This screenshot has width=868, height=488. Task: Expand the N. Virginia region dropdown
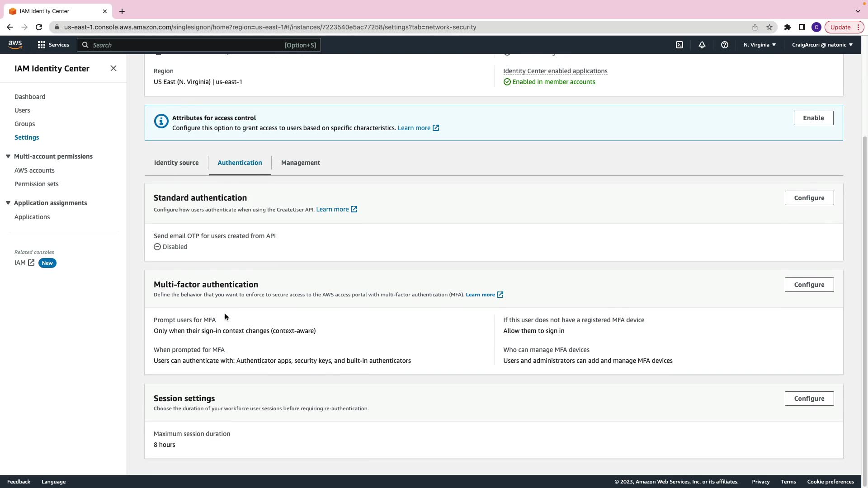(x=759, y=45)
